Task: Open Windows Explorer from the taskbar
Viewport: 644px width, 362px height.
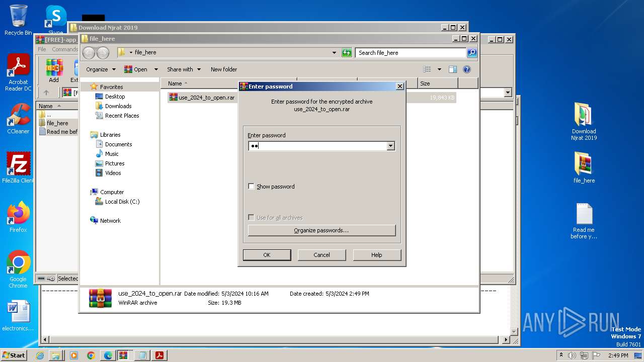Action: (x=56, y=355)
